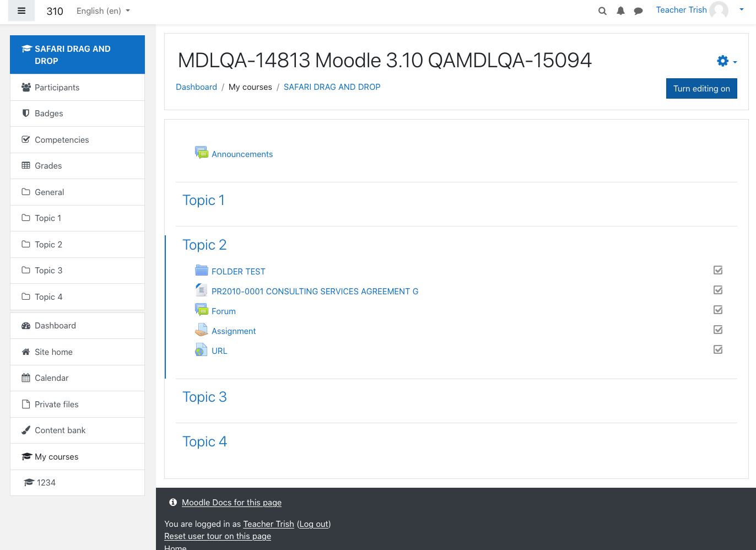Image resolution: width=756 pixels, height=550 pixels.
Task: Click Reset user tour on this page
Action: [x=218, y=536]
